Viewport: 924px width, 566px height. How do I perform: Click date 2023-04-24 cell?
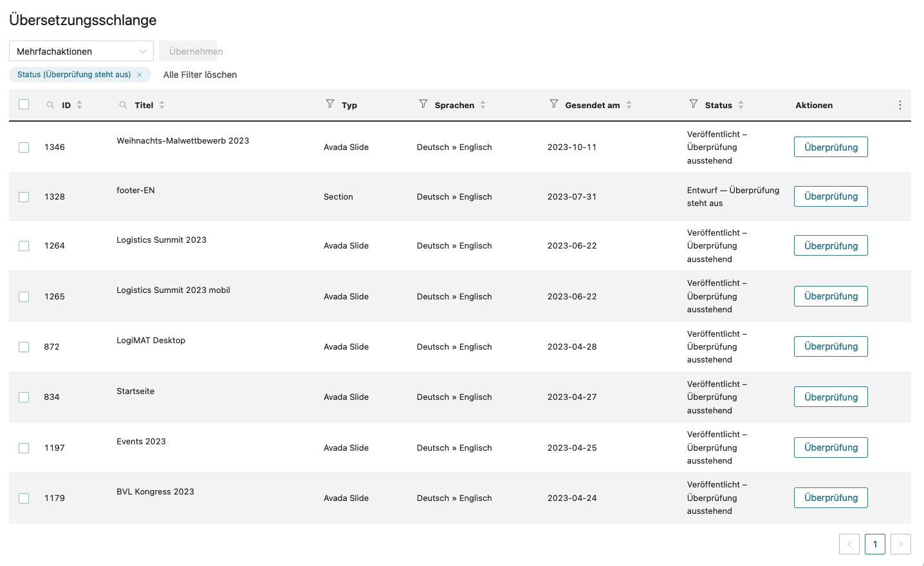coord(572,498)
